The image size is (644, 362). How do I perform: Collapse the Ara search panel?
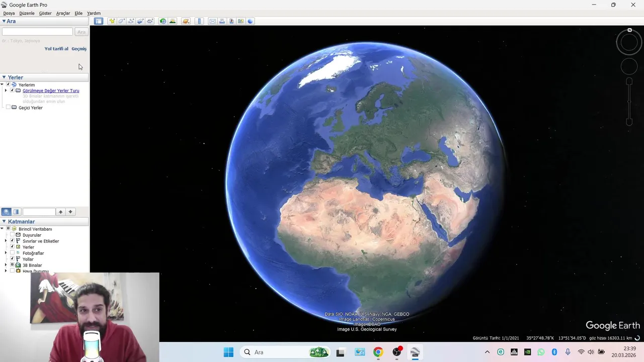[x=4, y=21]
